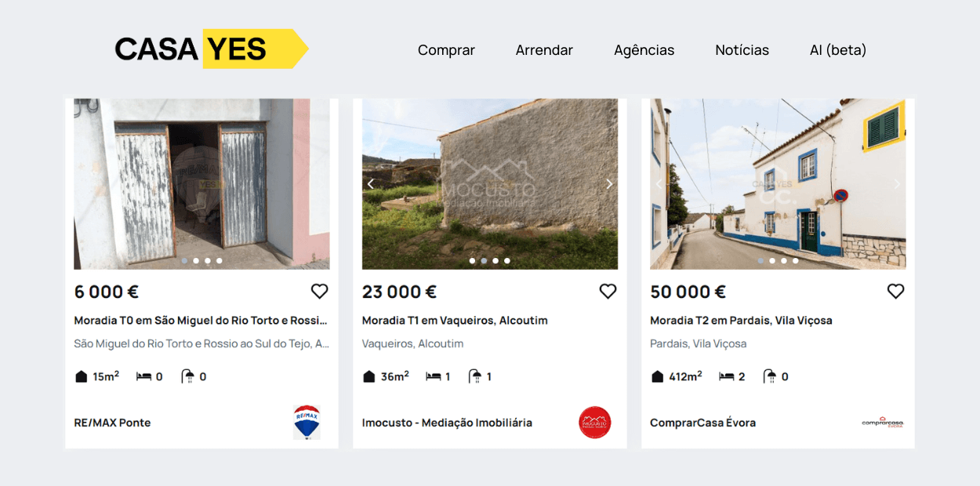This screenshot has height=486, width=980.
Task: Click the right arrow on the Vaqueiros photo
Action: [x=610, y=183]
